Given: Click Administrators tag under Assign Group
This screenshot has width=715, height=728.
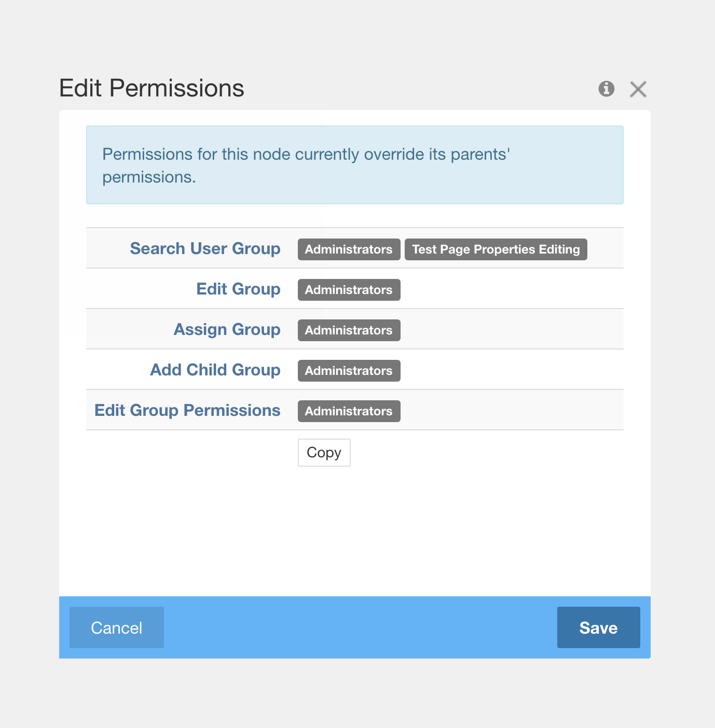Looking at the screenshot, I should click(x=349, y=330).
